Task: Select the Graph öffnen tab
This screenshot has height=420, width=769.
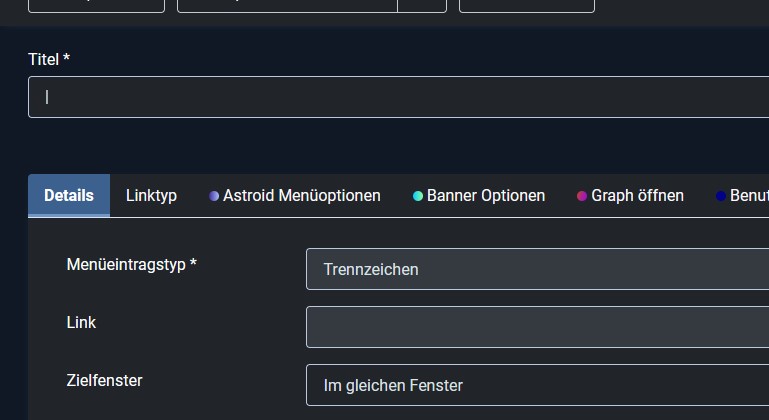Action: point(630,195)
